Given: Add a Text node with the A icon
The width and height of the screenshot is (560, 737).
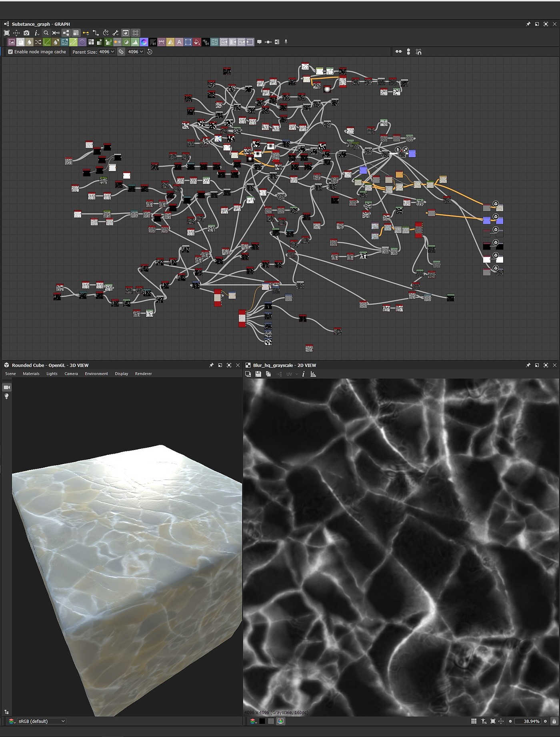Looking at the screenshot, I should pos(179,42).
